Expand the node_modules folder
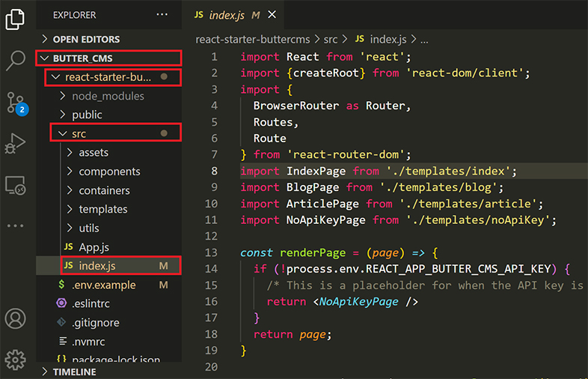Viewport: 588px width, 379px height. coord(108,96)
